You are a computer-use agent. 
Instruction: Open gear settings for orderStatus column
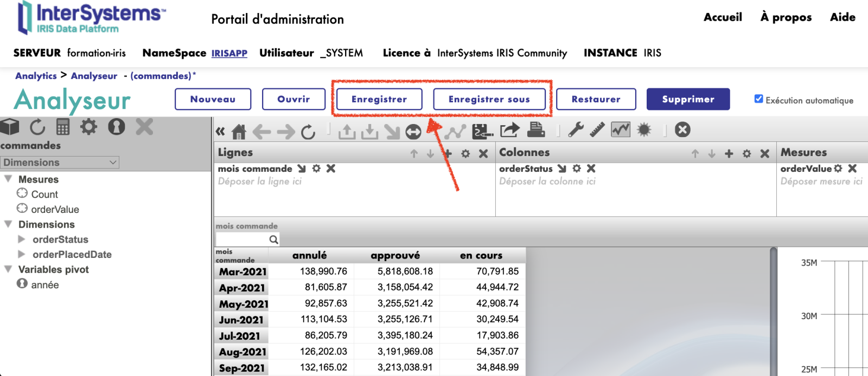tap(577, 168)
